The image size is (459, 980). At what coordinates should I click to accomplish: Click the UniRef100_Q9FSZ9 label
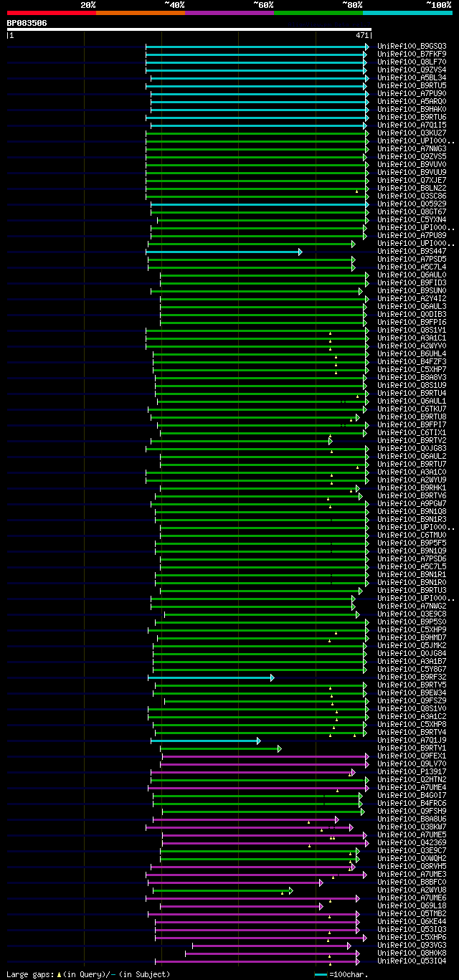point(412,701)
